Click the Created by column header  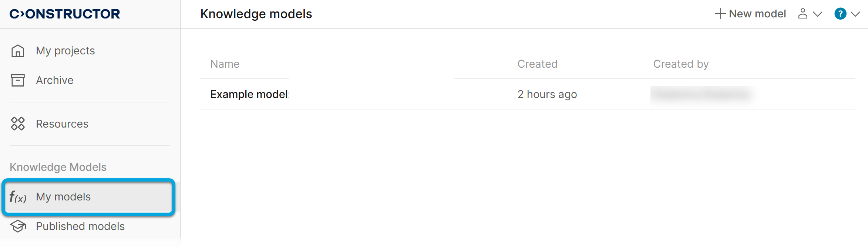[681, 64]
